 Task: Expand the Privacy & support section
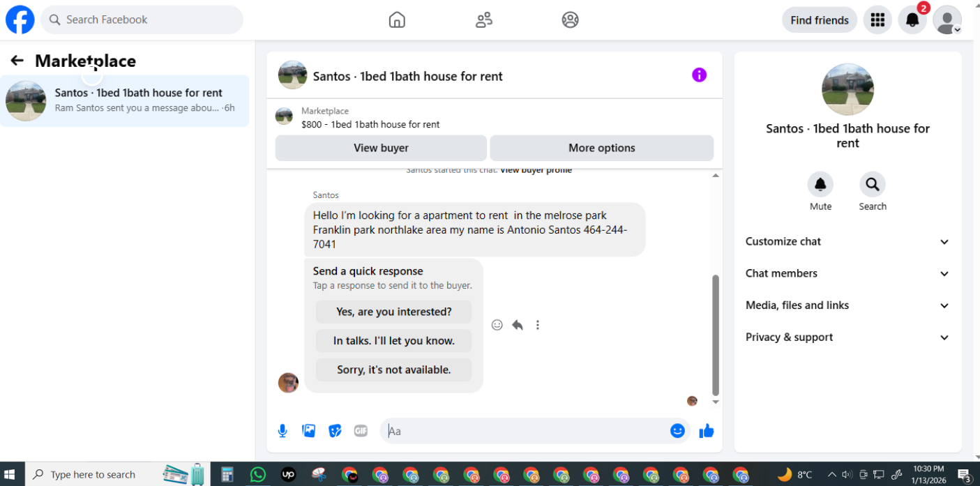click(847, 337)
